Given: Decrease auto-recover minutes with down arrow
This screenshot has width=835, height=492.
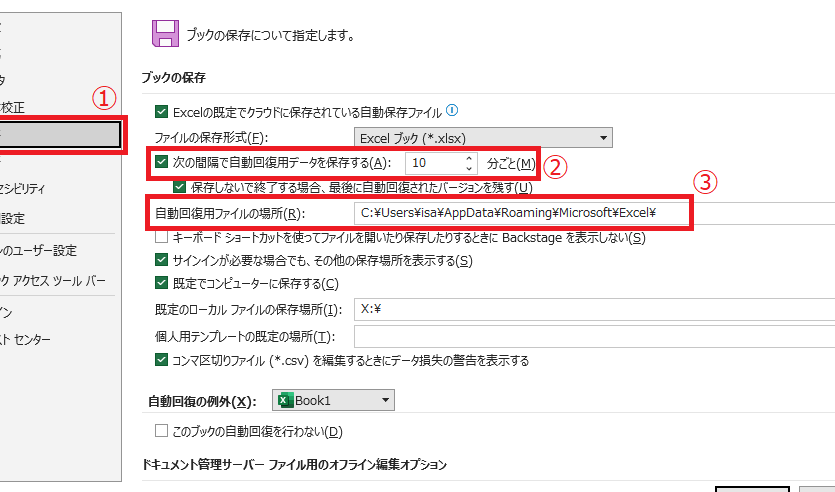Looking at the screenshot, I should [x=469, y=168].
